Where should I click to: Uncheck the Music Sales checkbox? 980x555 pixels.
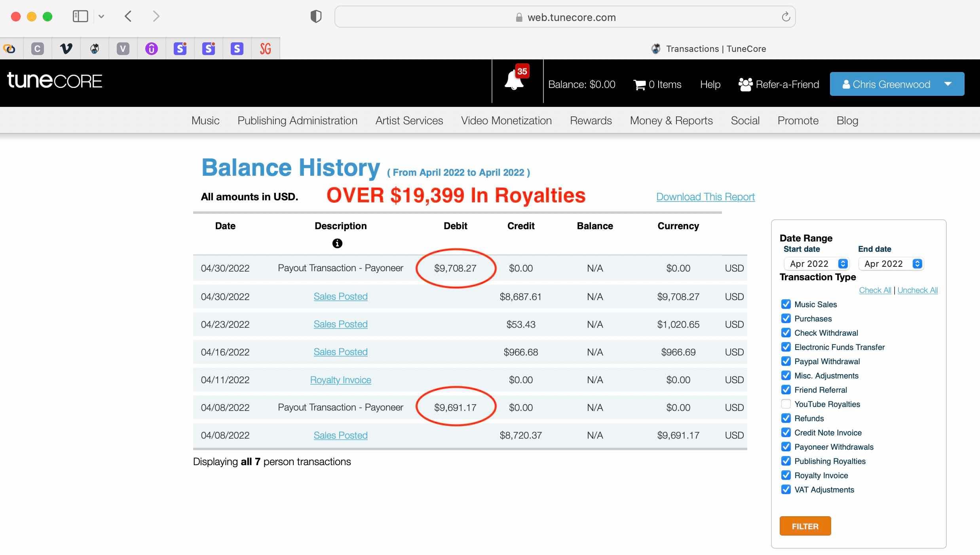[x=786, y=304]
